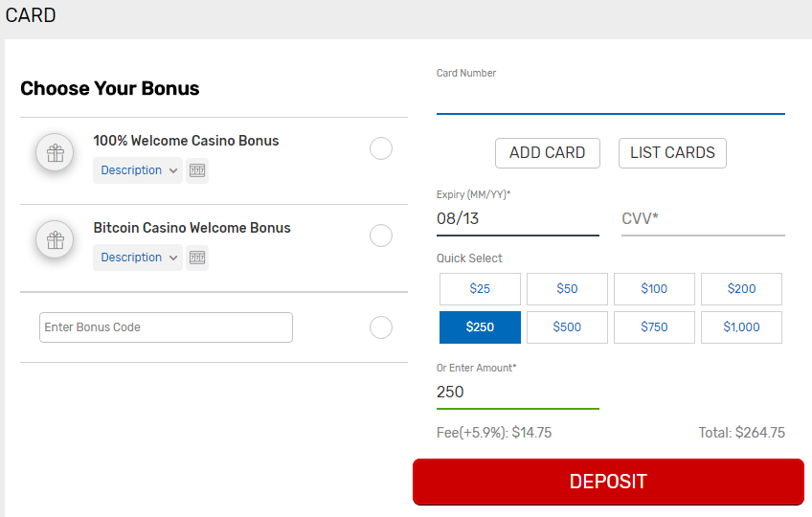Viewport: 812px width, 517px height.
Task: Choose the $25 quick select amount
Action: click(480, 289)
